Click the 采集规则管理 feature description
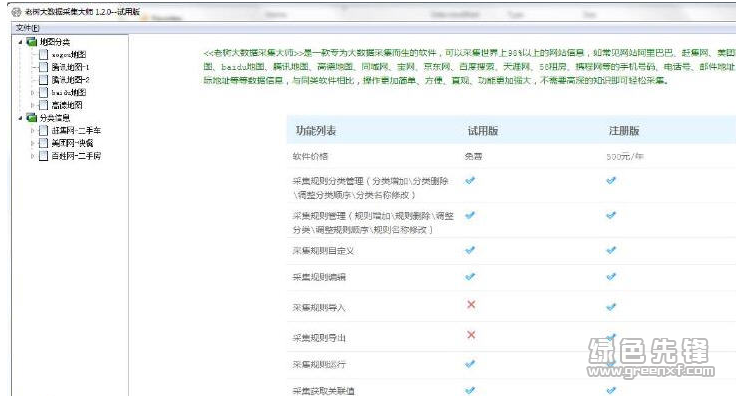The image size is (736, 396). tap(373, 223)
